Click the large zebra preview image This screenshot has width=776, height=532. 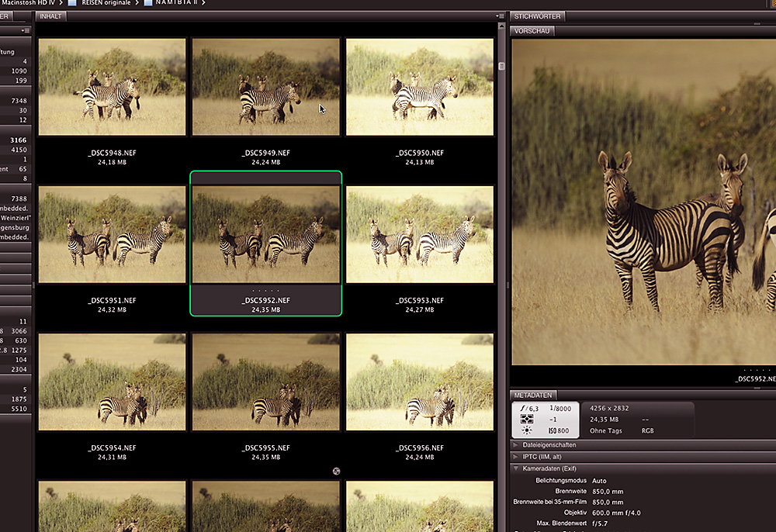click(644, 202)
